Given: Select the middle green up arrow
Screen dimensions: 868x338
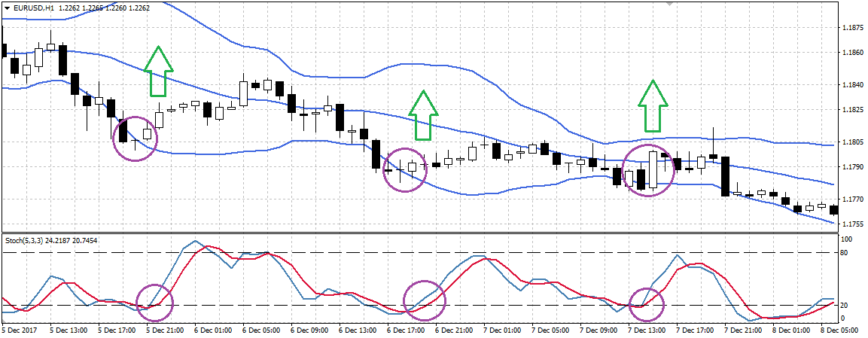Looking at the screenshot, I should coord(423,115).
